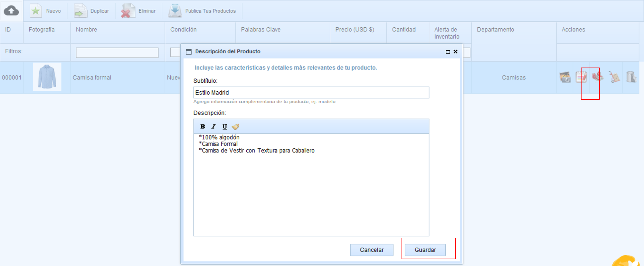Toggle italic formatting in the description editor

[213, 126]
